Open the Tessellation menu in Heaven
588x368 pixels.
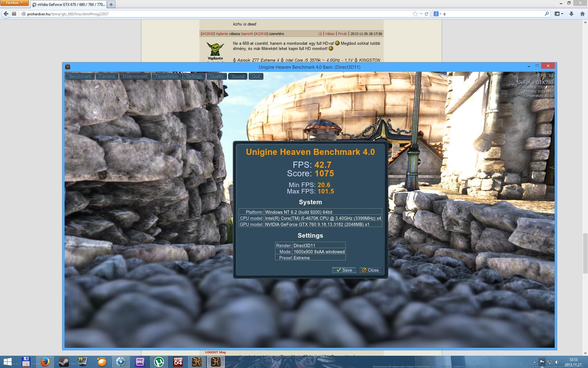pyautogui.click(x=167, y=76)
